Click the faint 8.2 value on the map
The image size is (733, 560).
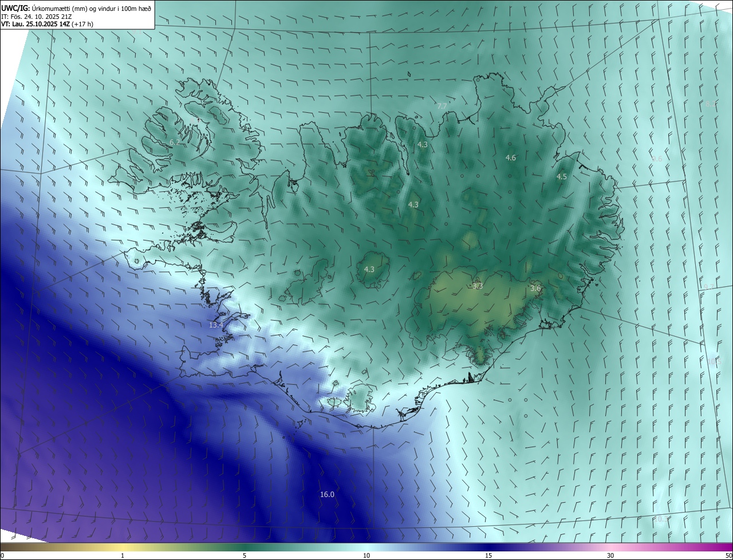710,104
